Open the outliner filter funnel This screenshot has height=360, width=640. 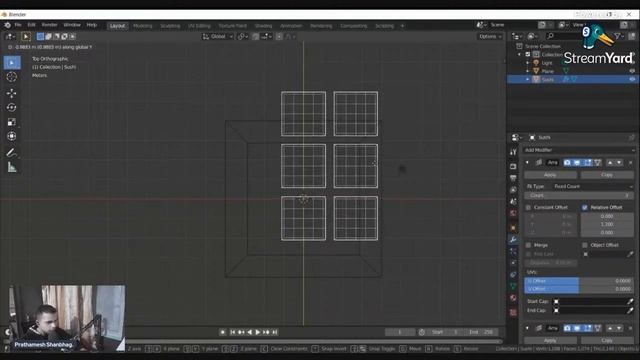click(618, 37)
